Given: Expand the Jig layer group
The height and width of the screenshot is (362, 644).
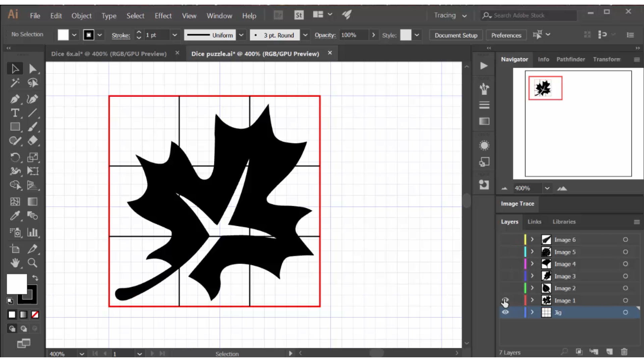Looking at the screenshot, I should tap(532, 312).
